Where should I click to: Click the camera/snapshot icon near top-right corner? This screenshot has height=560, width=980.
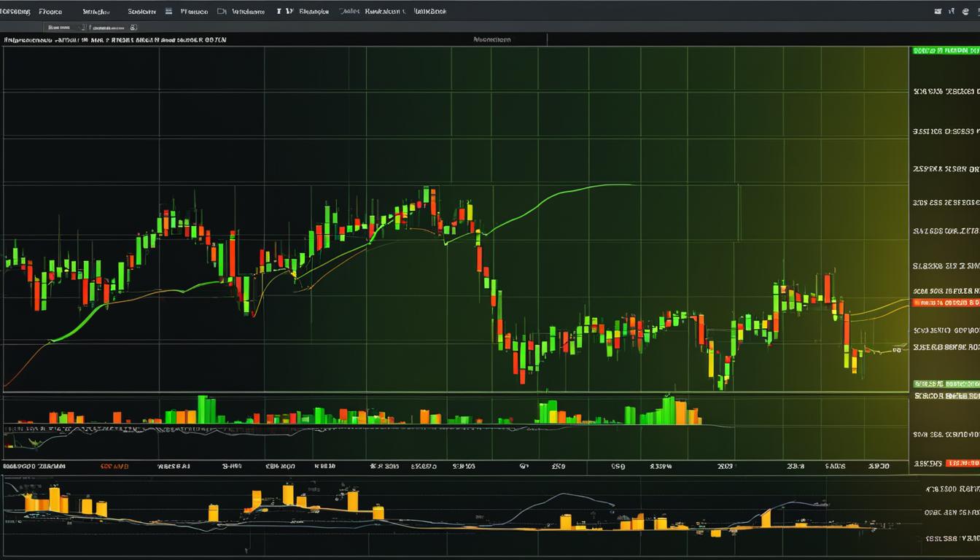pos(938,11)
